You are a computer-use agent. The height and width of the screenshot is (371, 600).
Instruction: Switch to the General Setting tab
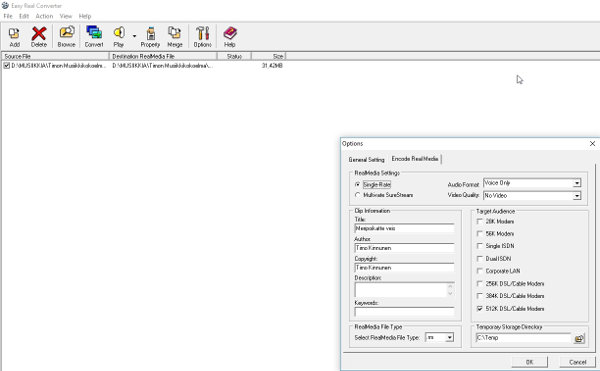pyautogui.click(x=366, y=159)
